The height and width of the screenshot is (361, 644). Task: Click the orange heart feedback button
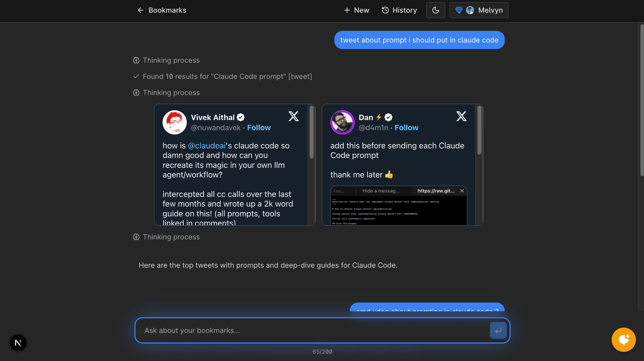coord(624,340)
